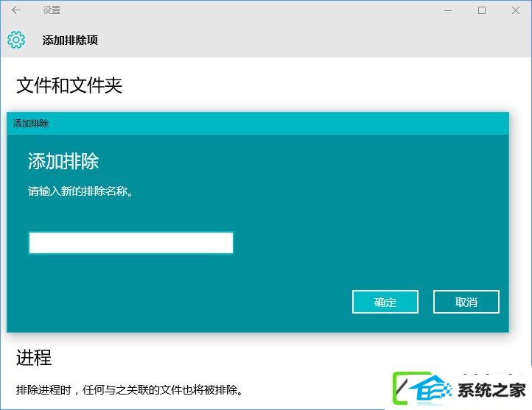Click the large 添加排除 dialog heading
The width and height of the screenshot is (532, 410).
(x=63, y=161)
